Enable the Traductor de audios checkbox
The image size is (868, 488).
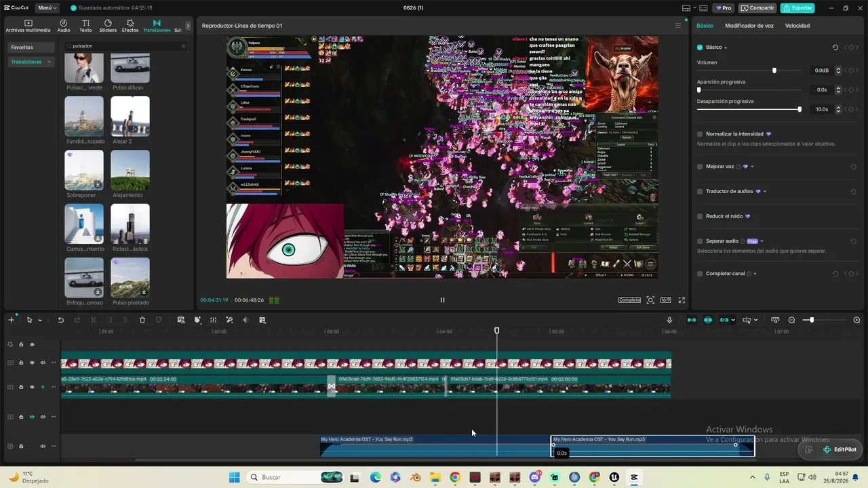[700, 192]
